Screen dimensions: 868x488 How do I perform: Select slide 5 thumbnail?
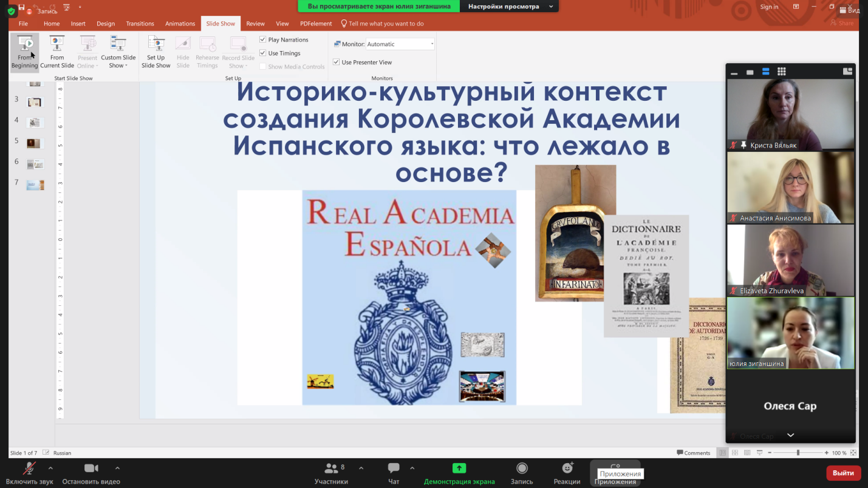pos(35,143)
